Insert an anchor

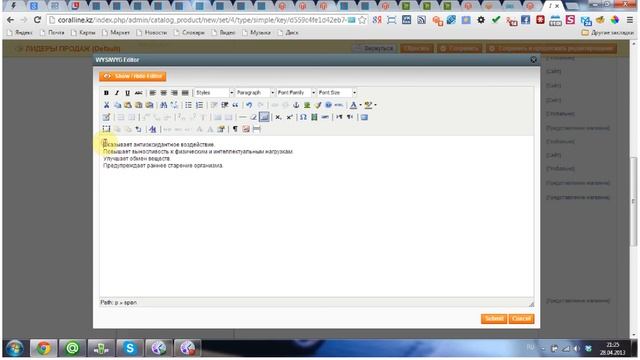[296, 105]
